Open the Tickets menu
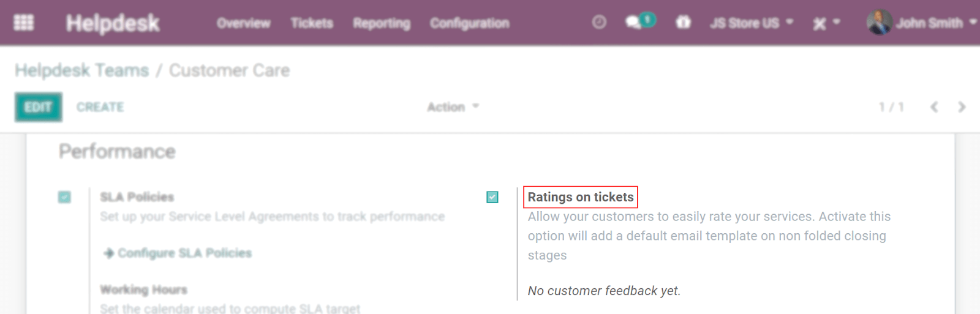This screenshot has height=314, width=980. [312, 23]
